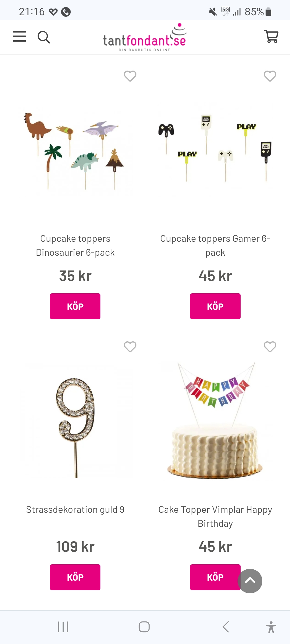Go to tantfondant.se home logo

(x=145, y=37)
